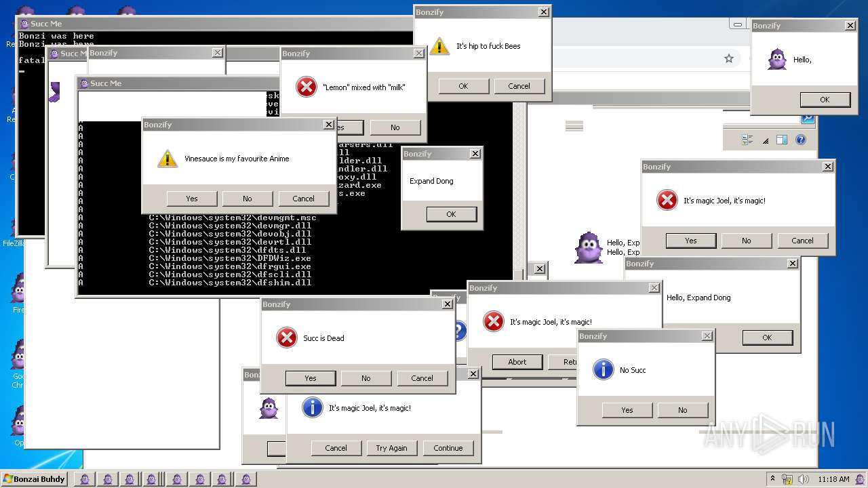Screen dimensions: 868x488
Task: Click No in the Succ is Dead dialog
Action: tap(366, 378)
